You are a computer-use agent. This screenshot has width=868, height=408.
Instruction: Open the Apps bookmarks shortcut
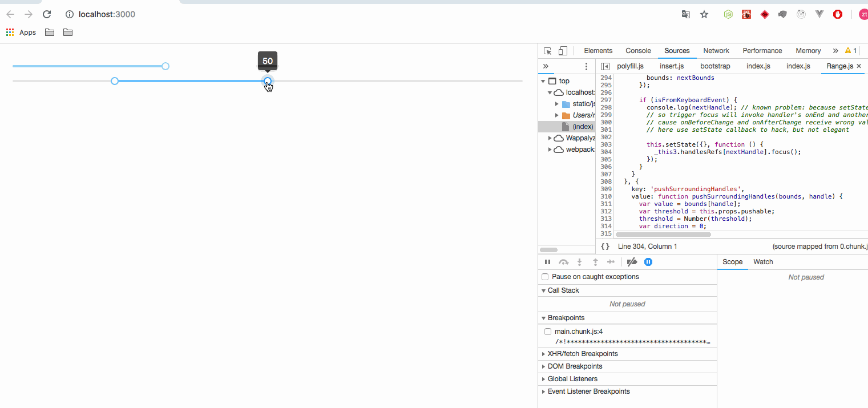21,33
